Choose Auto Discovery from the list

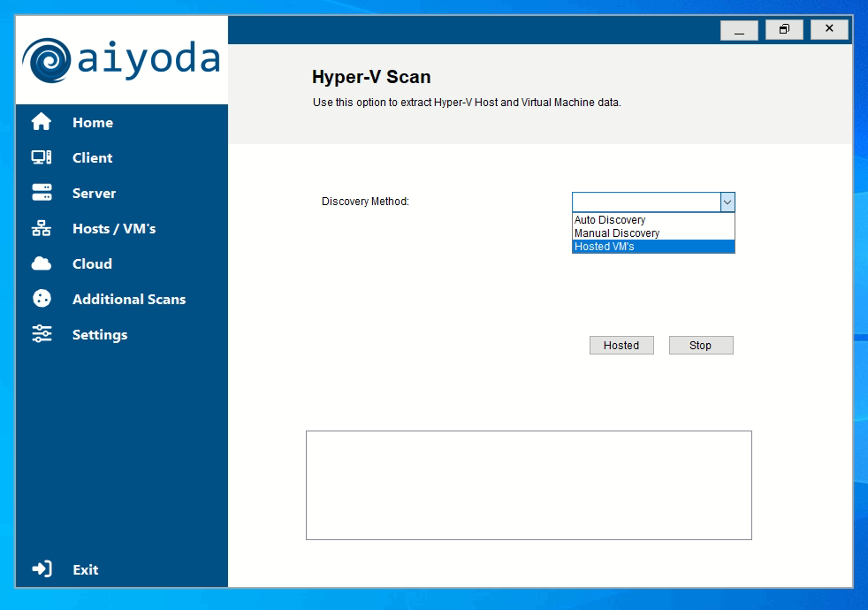click(653, 220)
